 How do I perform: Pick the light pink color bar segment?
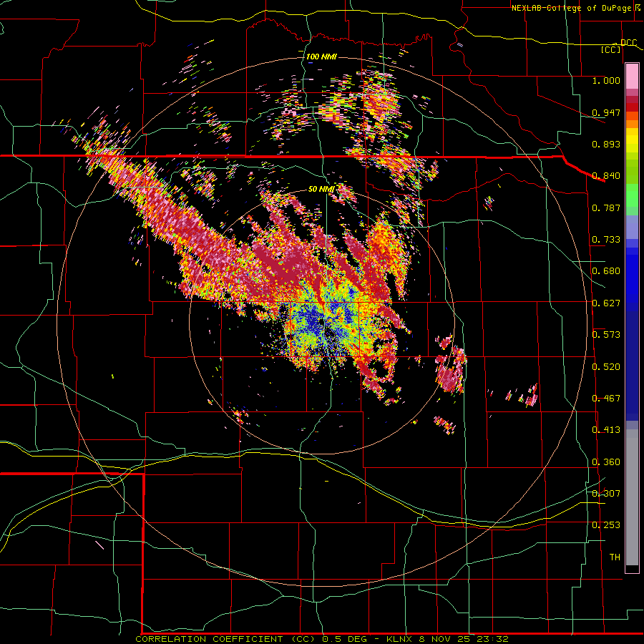click(632, 76)
